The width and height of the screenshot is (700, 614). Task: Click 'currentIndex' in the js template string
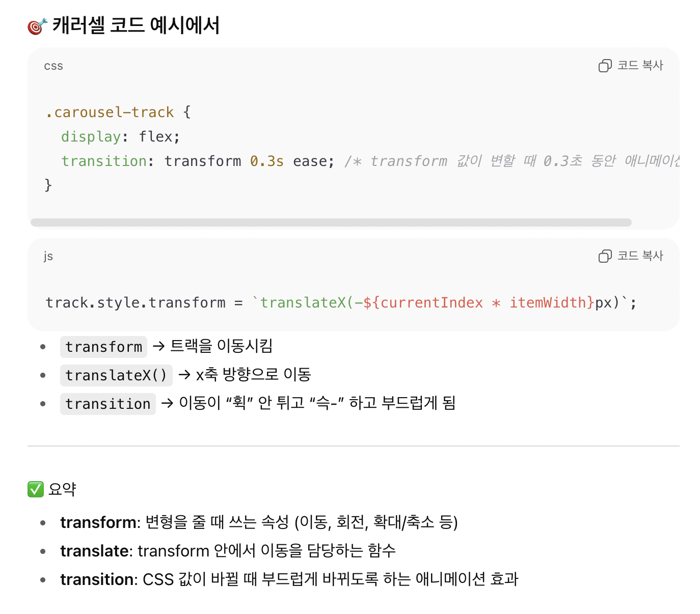tap(432, 302)
